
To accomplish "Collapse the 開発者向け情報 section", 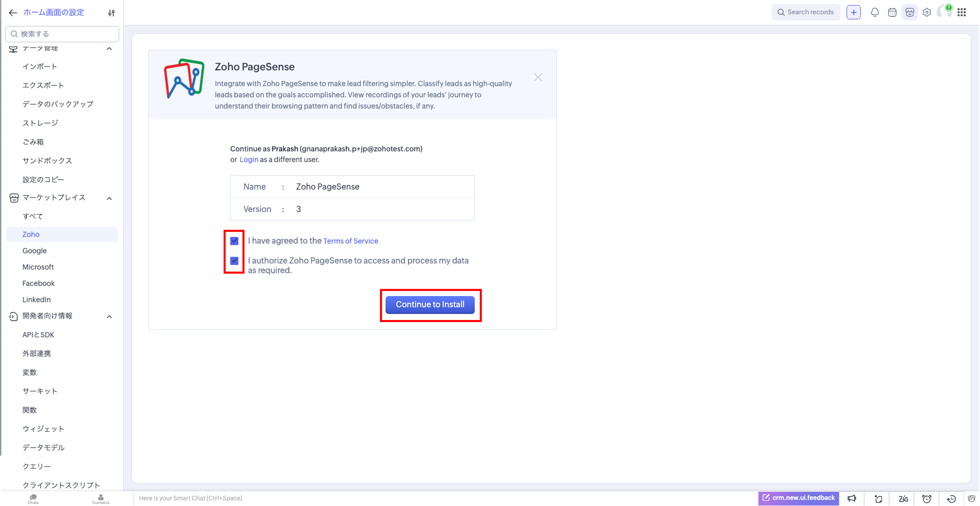I will (109, 316).
